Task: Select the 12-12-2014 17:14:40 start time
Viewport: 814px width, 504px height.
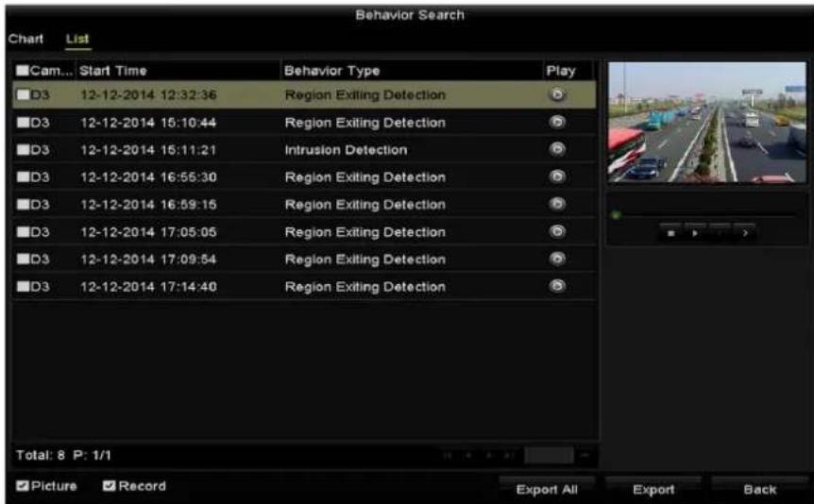Action: [148, 287]
